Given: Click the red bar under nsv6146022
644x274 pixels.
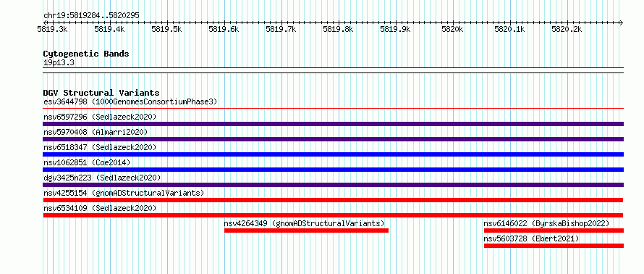Looking at the screenshot, I should [x=554, y=231].
